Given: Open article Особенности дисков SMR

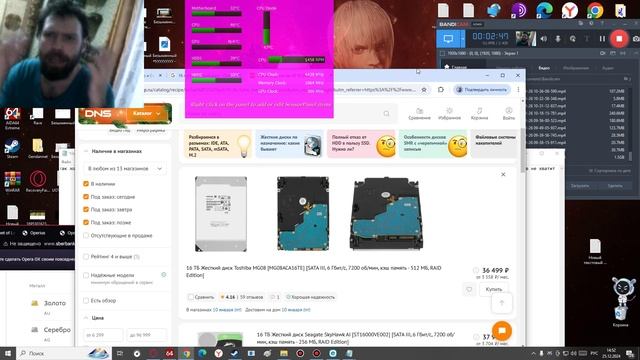Looking at the screenshot, I should 433,144.
